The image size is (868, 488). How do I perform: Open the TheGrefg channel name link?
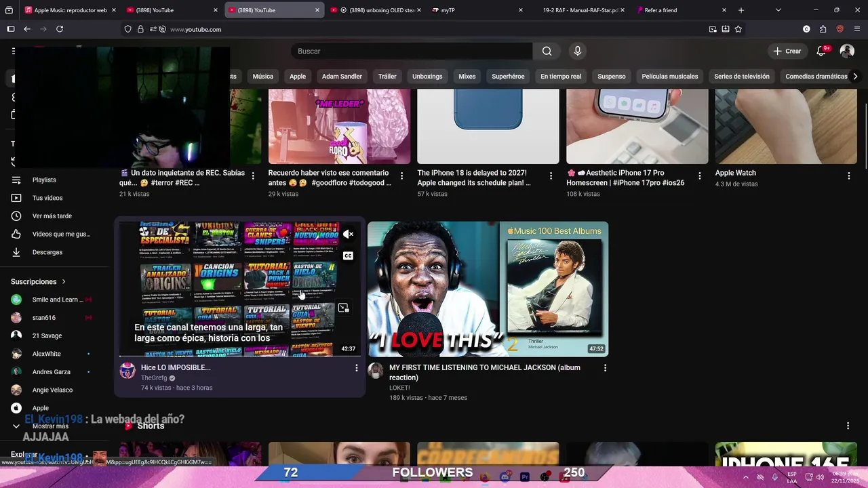point(154,378)
